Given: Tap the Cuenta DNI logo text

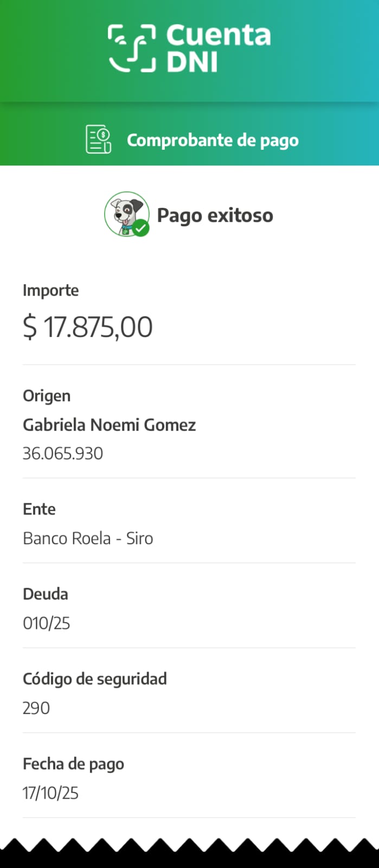Looking at the screenshot, I should click(218, 48).
